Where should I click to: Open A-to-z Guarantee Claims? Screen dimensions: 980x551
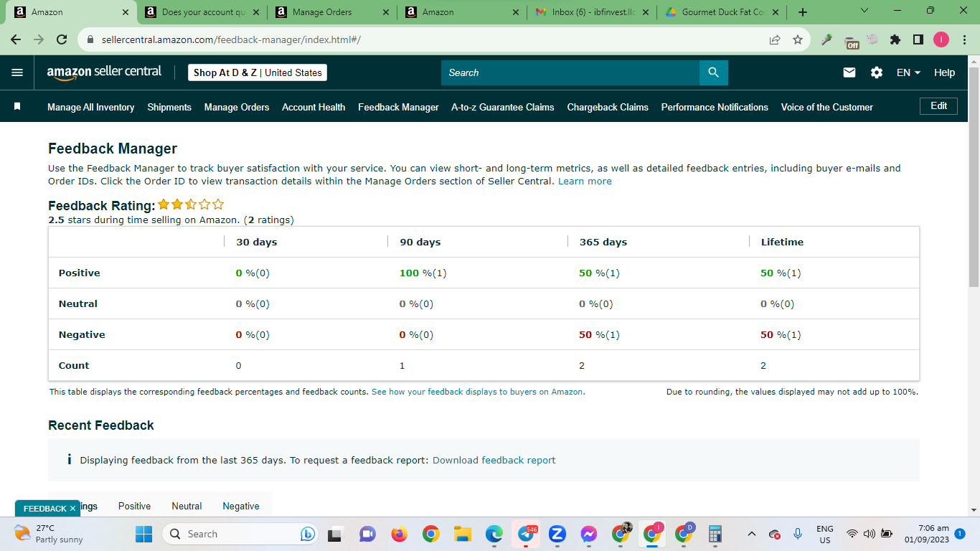click(x=502, y=107)
